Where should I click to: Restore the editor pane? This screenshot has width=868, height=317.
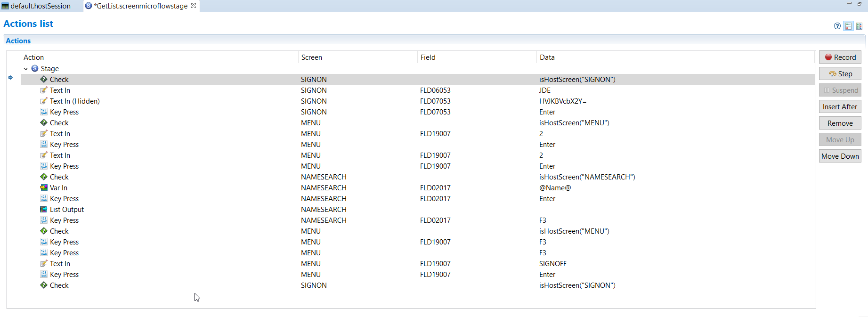860,4
